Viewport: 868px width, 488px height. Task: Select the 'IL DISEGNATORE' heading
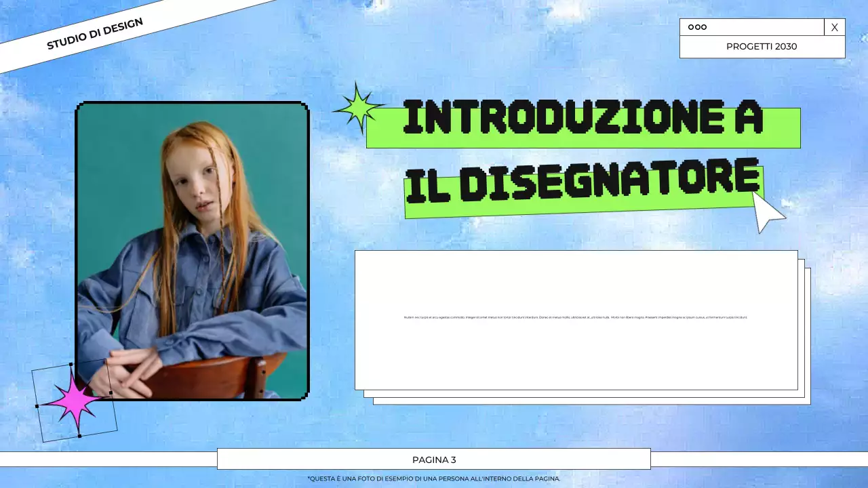[583, 180]
